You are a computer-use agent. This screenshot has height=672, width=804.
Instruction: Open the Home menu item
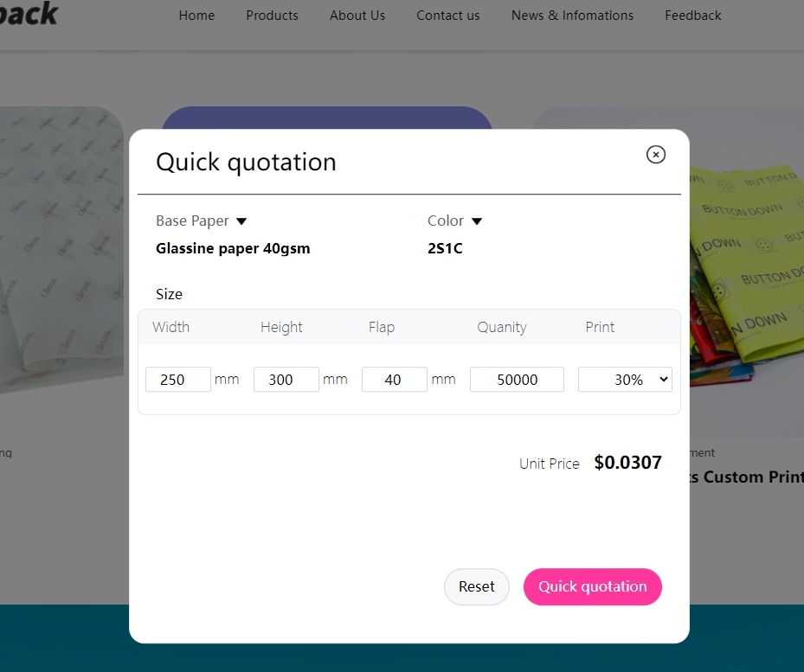click(x=196, y=16)
